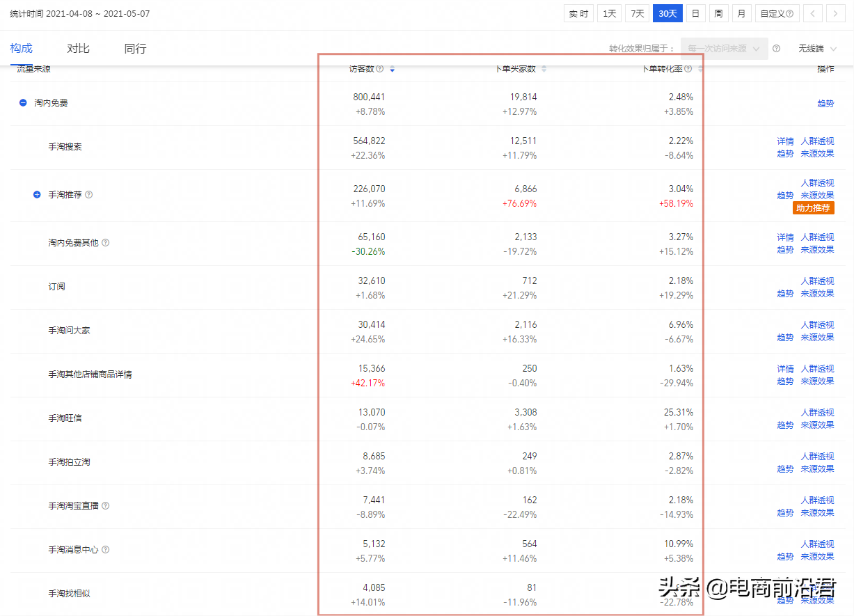This screenshot has width=854, height=616.
Task: Open 来源效果 for 手淘淘宝直播
Action: (817, 513)
